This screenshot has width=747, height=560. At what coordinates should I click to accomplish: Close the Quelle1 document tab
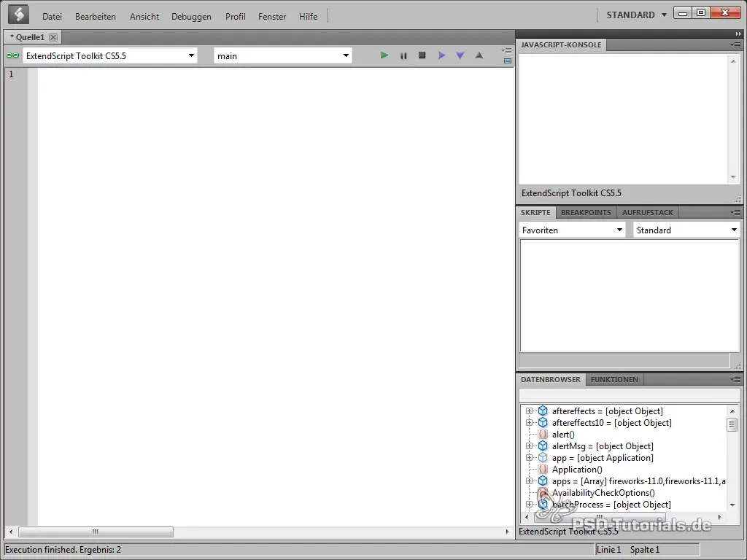point(53,37)
